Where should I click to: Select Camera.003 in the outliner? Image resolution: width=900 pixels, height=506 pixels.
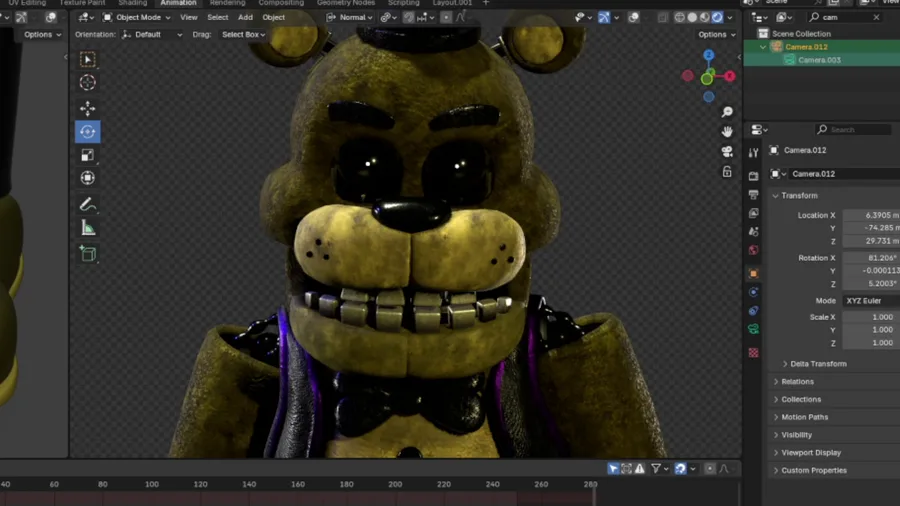pos(819,60)
